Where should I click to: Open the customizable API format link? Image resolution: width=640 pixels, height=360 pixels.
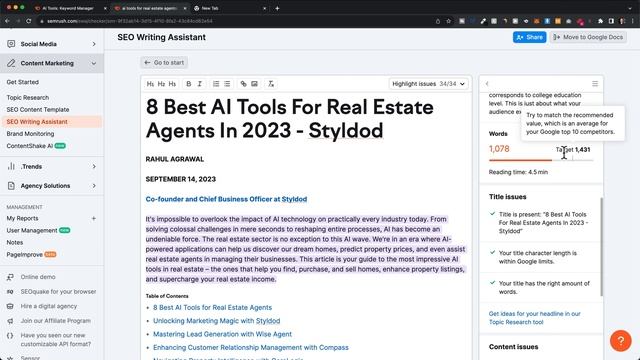tap(56, 340)
